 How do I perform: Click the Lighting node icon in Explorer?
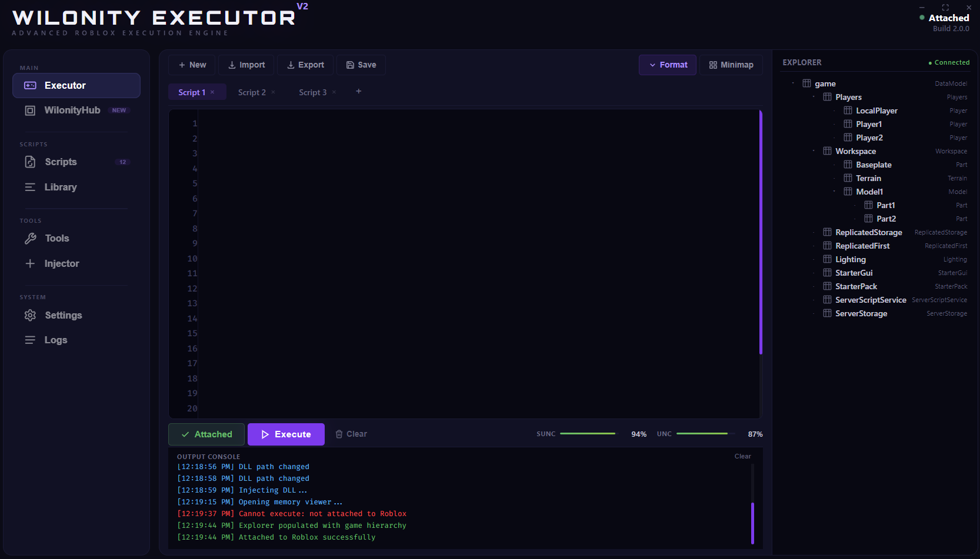[827, 259]
